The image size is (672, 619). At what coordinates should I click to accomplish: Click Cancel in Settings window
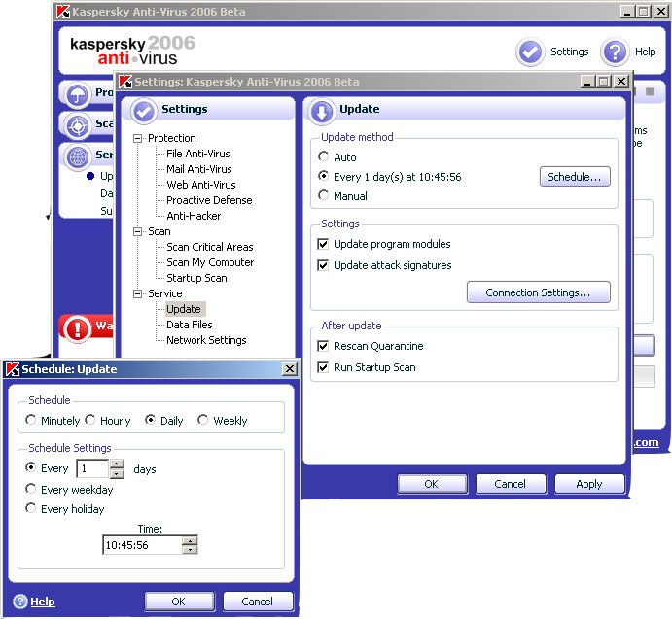510,484
